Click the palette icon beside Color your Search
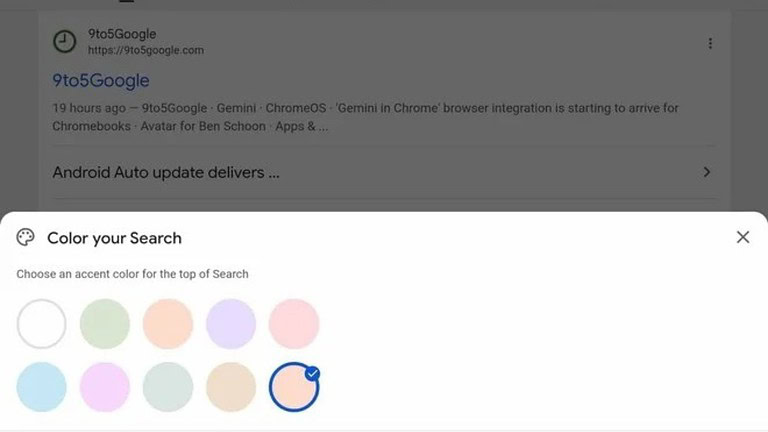 point(25,238)
